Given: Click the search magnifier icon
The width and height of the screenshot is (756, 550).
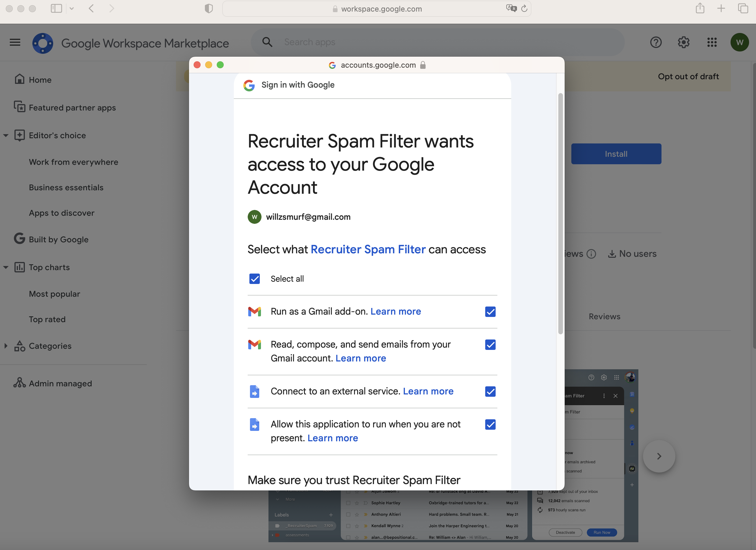Looking at the screenshot, I should [x=267, y=42].
